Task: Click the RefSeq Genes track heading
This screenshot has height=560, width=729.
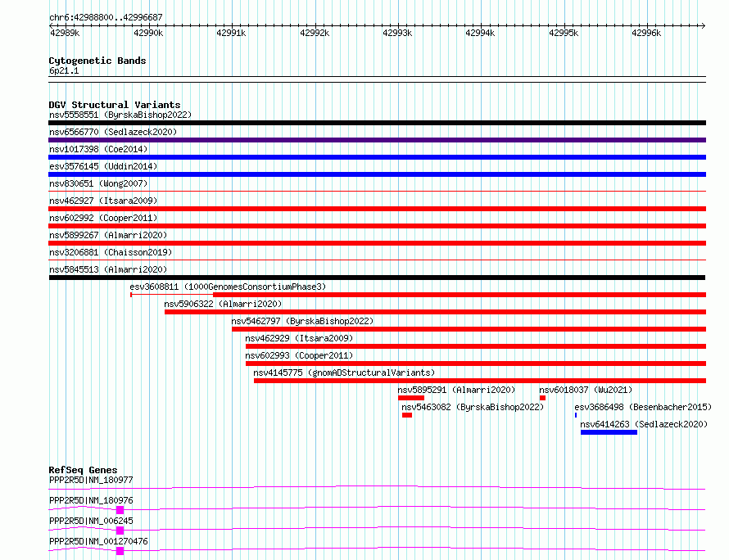Action: coord(83,470)
